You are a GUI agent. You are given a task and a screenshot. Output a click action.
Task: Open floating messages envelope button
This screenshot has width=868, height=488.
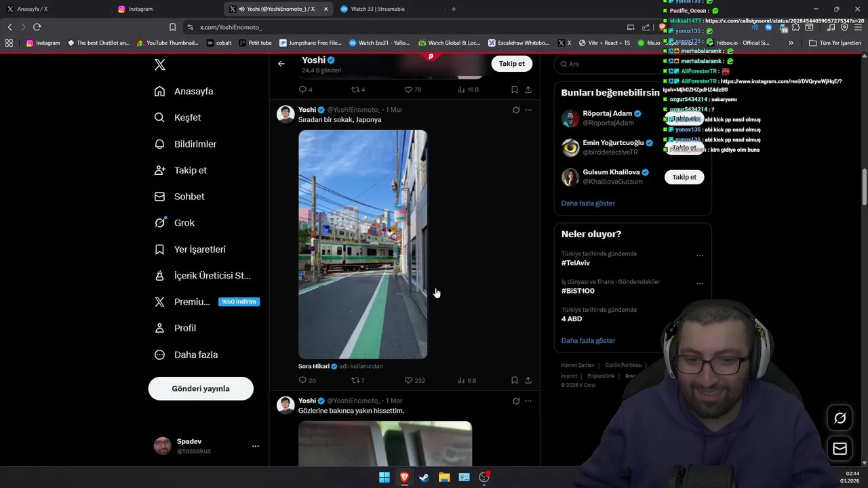(840, 449)
